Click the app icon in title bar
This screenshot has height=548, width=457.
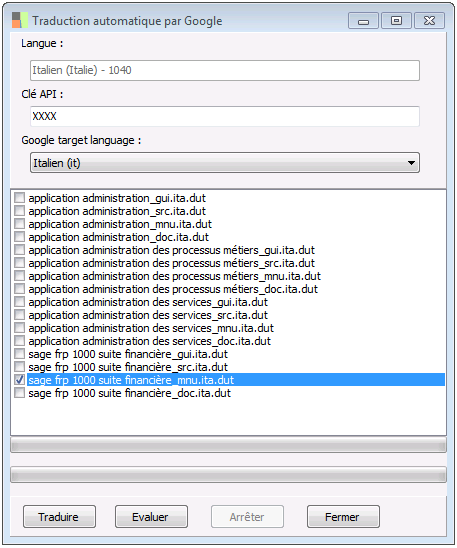point(20,20)
